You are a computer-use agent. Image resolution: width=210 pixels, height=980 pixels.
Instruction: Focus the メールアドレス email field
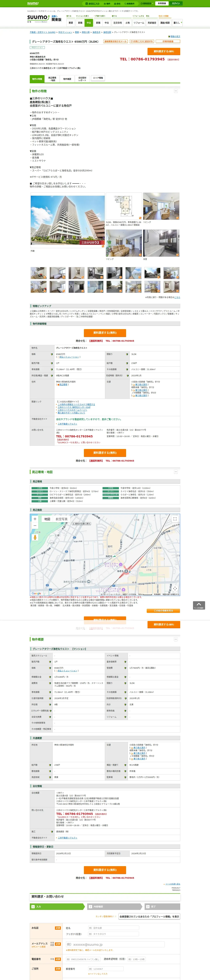115,945
